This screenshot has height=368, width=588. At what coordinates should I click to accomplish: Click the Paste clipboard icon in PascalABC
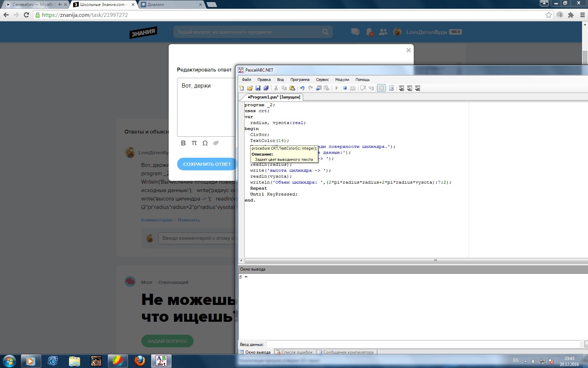click(292, 88)
